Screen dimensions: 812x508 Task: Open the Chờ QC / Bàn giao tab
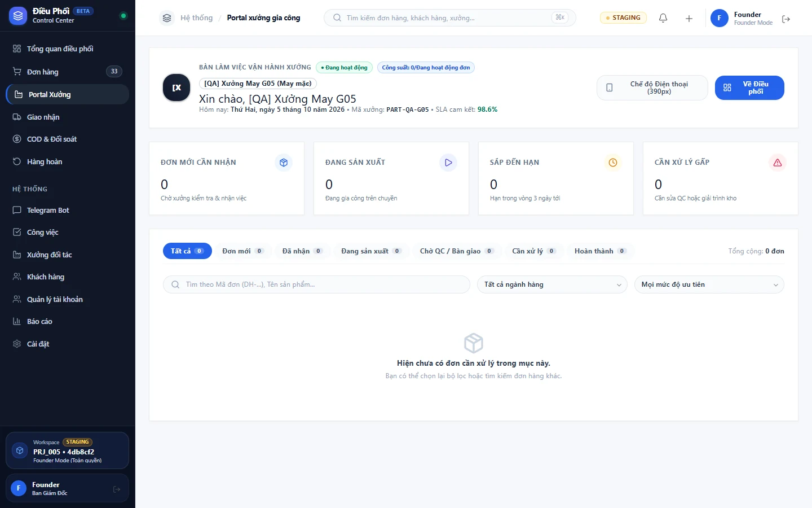tap(457, 251)
